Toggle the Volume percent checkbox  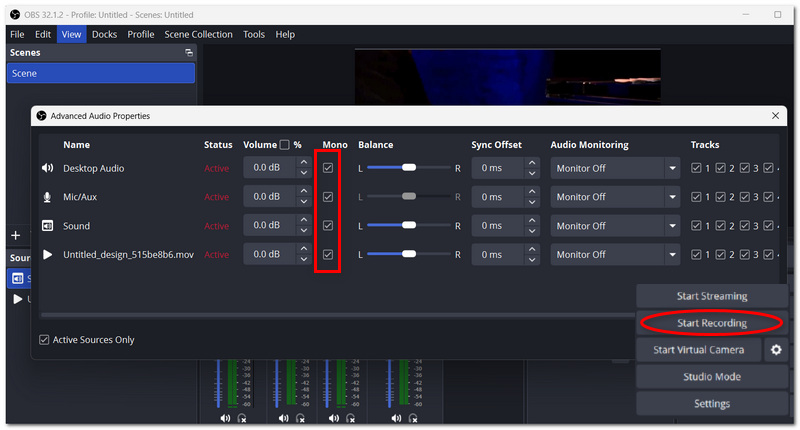tap(285, 145)
